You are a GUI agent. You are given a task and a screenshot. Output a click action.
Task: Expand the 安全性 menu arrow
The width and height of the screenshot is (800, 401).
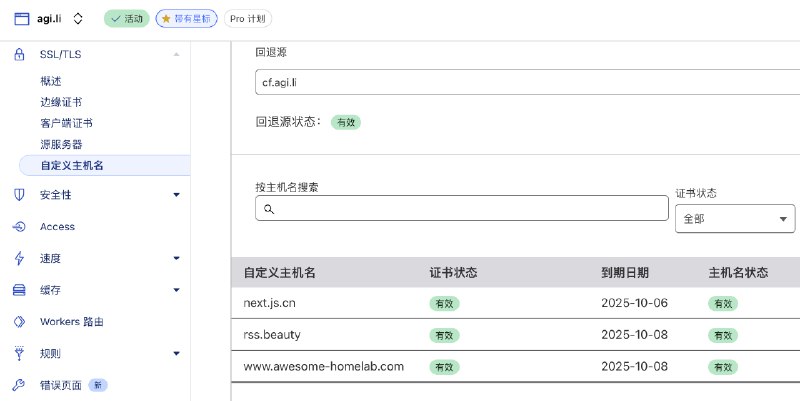click(176, 195)
